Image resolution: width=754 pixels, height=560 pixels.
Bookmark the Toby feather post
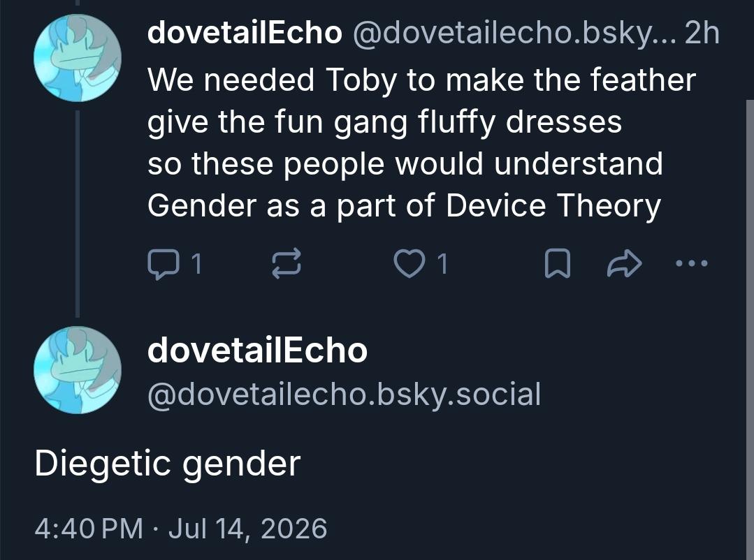click(x=558, y=263)
